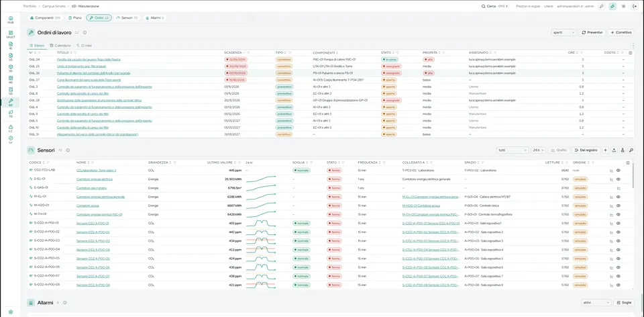Image resolution: width=644 pixels, height=317 pixels.
Task: Click the logout icon in top header
Action: click(635, 6)
